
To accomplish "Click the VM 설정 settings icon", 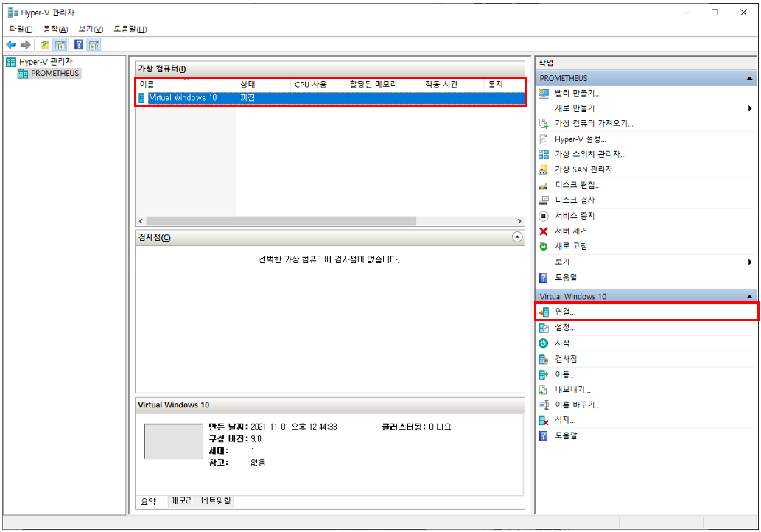I will point(544,328).
